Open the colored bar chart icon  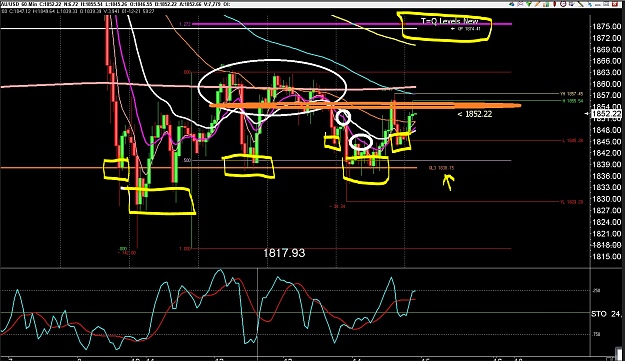tap(546, 4)
